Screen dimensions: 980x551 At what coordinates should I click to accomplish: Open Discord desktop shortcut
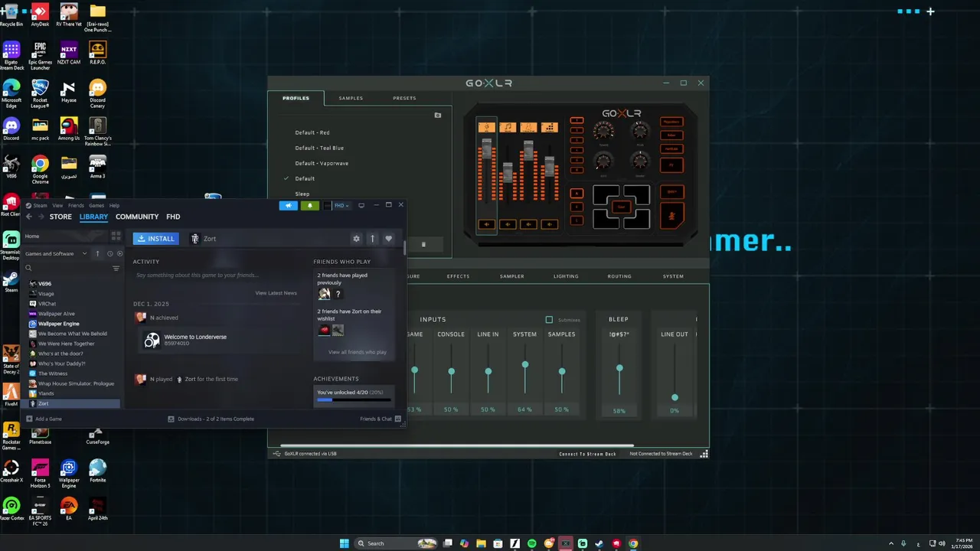pos(11,128)
